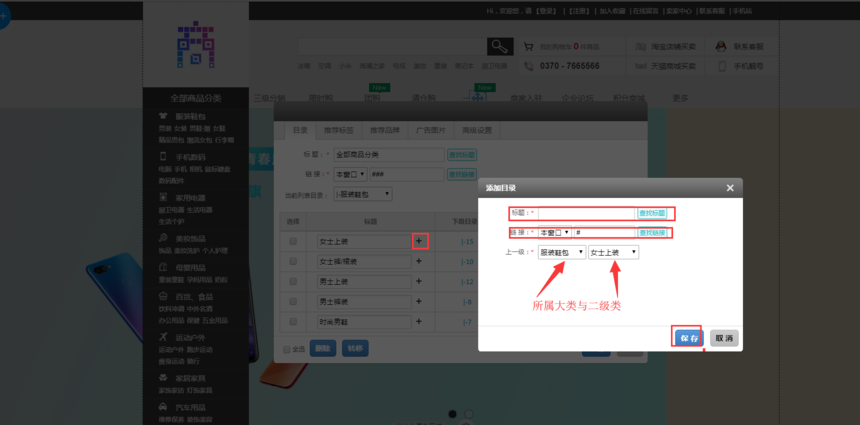This screenshot has width=860, height=425.
Task: Click the 家居家具 sofa icon in sidebar
Action: [x=163, y=378]
